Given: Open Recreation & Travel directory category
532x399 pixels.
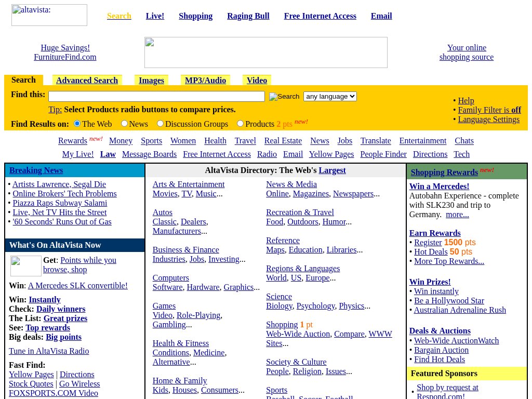Looking at the screenshot, I should (x=300, y=212).
